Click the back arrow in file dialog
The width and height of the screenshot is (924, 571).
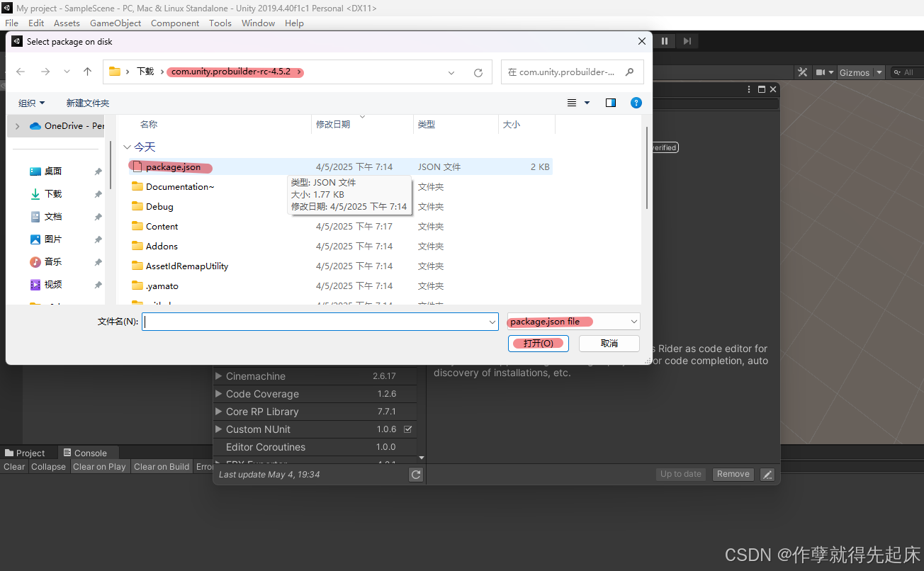21,72
